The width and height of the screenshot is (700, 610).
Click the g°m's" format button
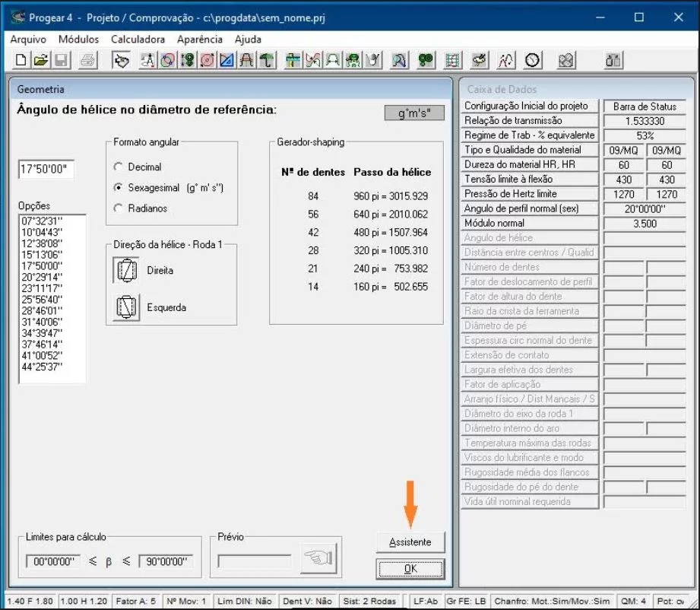coord(414,113)
